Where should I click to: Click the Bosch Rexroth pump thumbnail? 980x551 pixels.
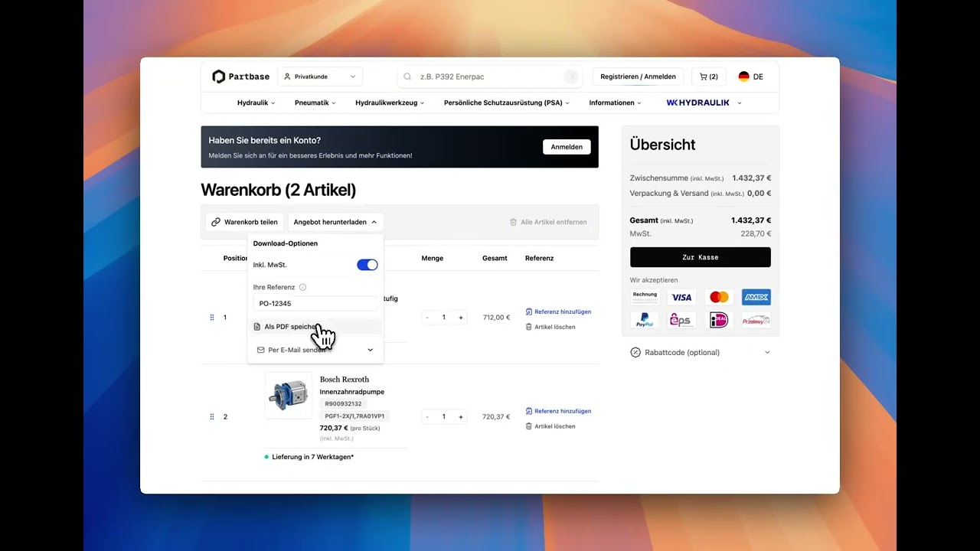point(288,395)
